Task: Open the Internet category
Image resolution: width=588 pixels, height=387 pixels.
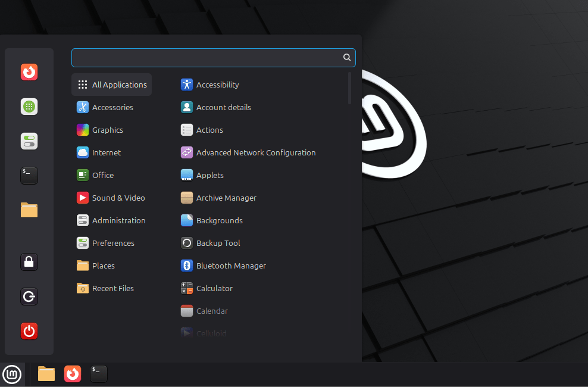Action: (x=112, y=152)
